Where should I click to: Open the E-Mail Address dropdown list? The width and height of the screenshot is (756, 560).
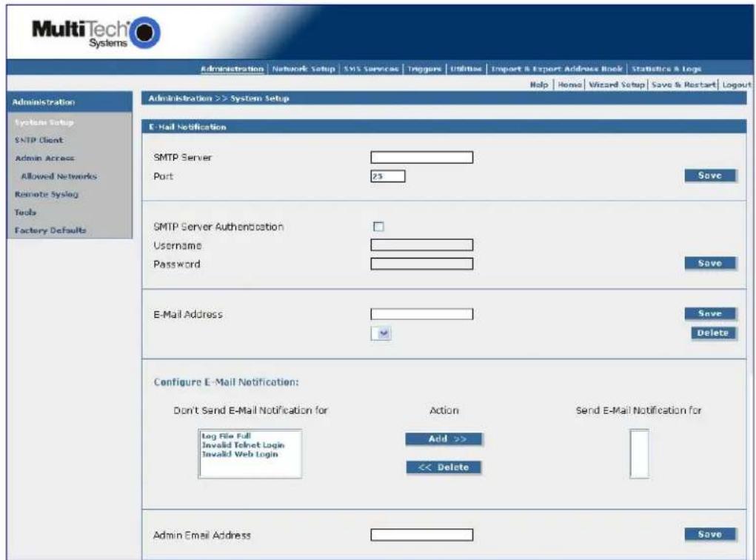pyautogui.click(x=381, y=333)
